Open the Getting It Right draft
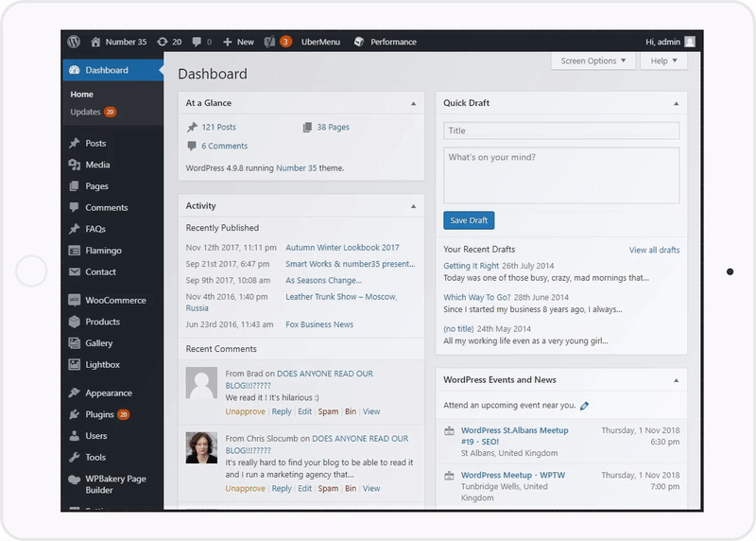 471,266
